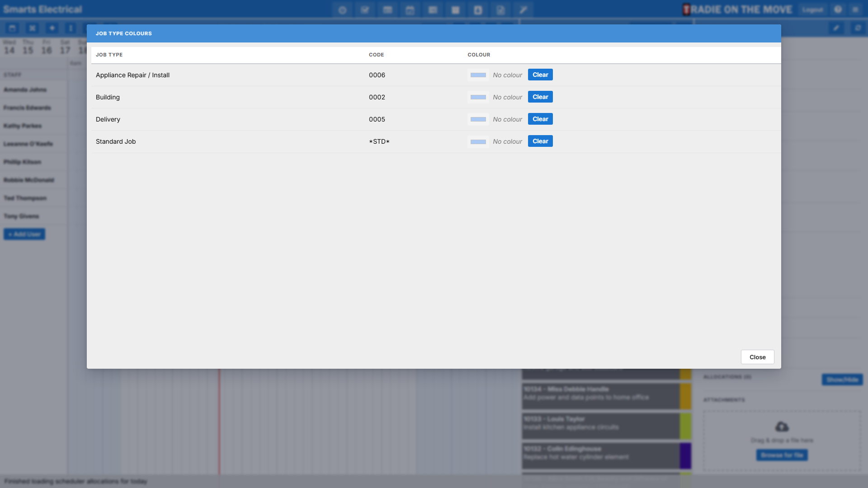Click code 0006
This screenshot has height=488, width=868.
click(377, 75)
